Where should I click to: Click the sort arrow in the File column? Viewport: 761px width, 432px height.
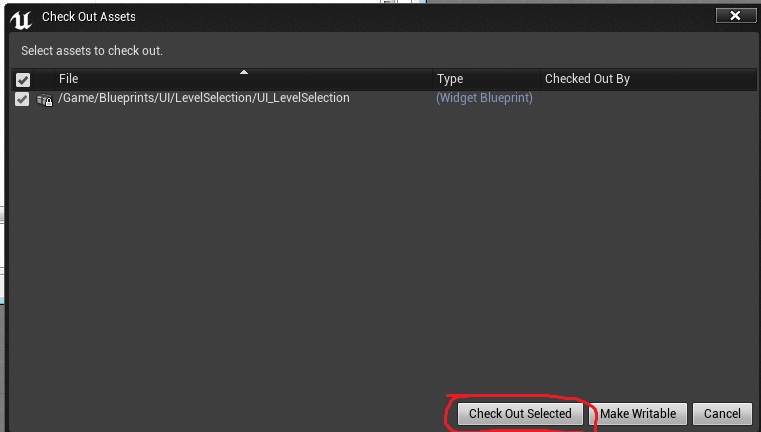[x=244, y=72]
